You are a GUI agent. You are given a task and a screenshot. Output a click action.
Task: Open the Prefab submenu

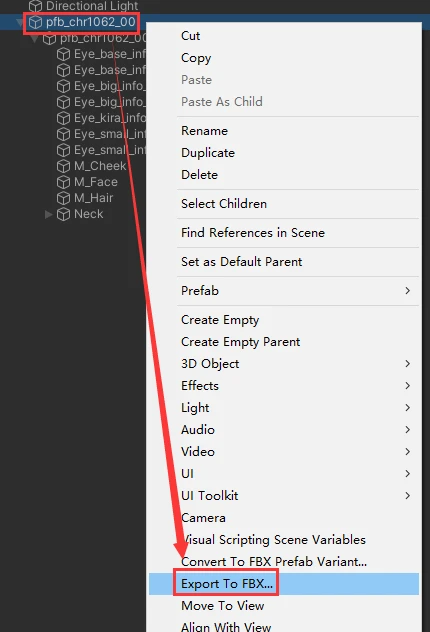298,291
